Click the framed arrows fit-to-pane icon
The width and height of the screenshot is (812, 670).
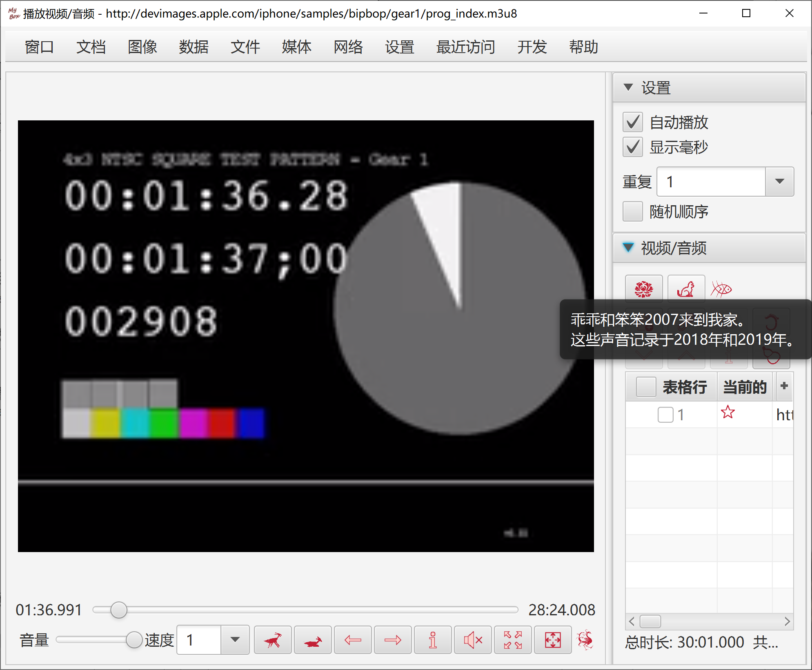[553, 640]
